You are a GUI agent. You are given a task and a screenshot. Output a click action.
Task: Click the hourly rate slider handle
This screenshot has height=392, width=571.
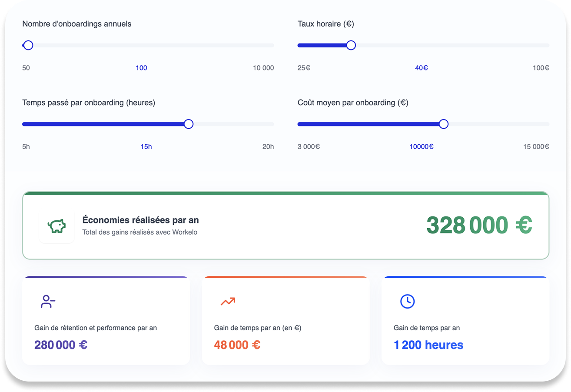351,45
